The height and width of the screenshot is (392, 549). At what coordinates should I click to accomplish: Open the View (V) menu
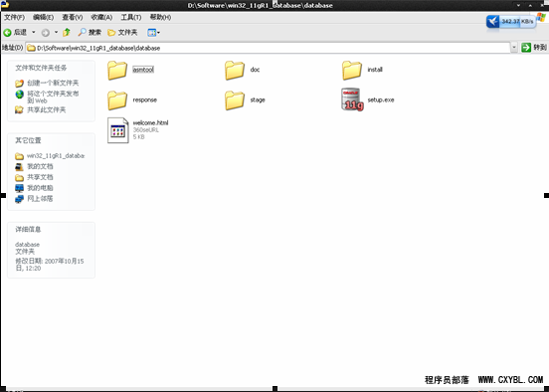pyautogui.click(x=73, y=17)
